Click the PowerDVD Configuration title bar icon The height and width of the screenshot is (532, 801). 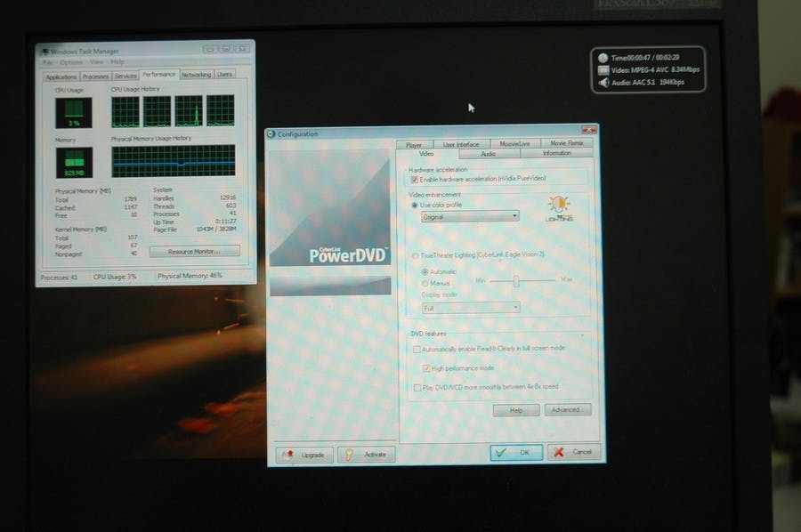(x=271, y=134)
